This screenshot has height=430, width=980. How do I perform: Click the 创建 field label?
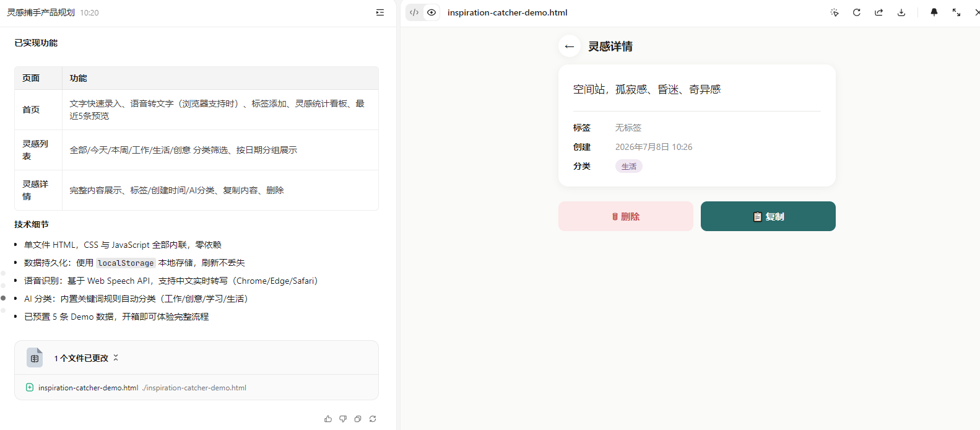pyautogui.click(x=582, y=147)
